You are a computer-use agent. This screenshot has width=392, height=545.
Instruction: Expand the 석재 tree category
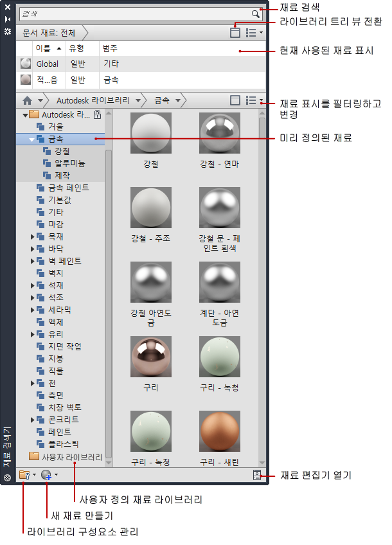(x=32, y=285)
